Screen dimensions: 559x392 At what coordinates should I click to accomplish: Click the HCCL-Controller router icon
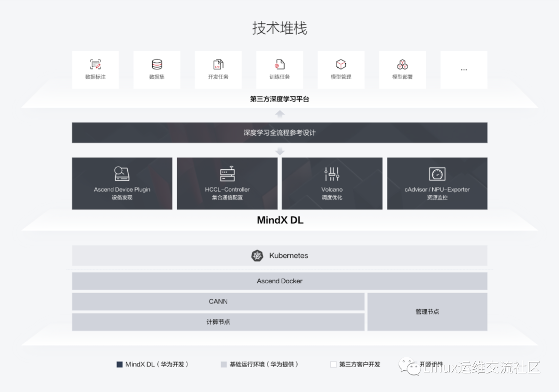click(227, 174)
